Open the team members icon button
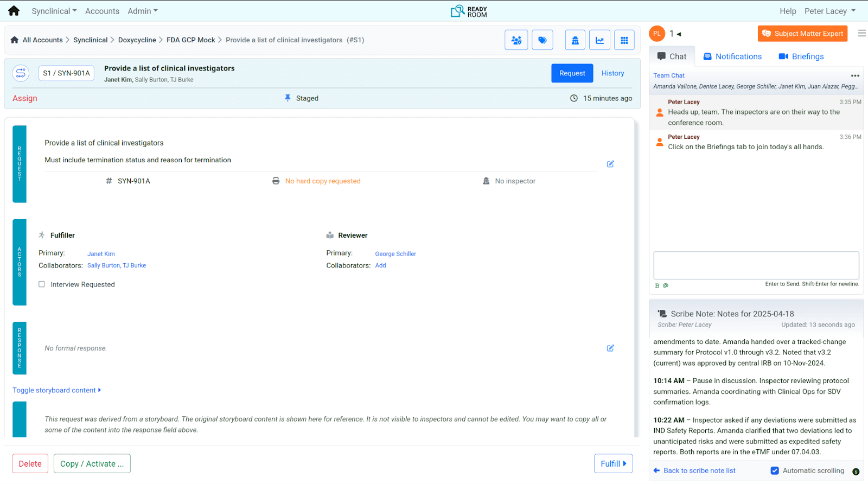This screenshot has height=484, width=868. [516, 40]
